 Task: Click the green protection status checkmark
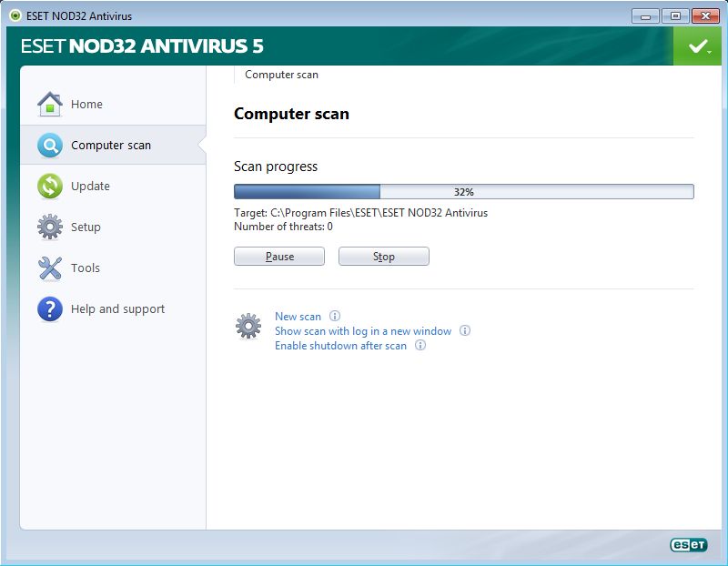tap(697, 46)
